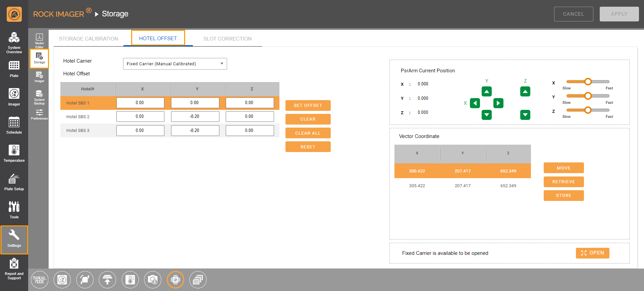Expand the Hotel Carrier dropdown
The image size is (644, 291).
(x=175, y=64)
